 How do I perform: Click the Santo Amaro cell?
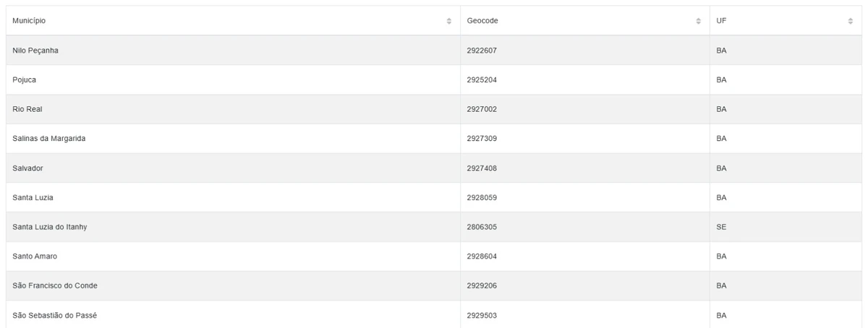35,256
